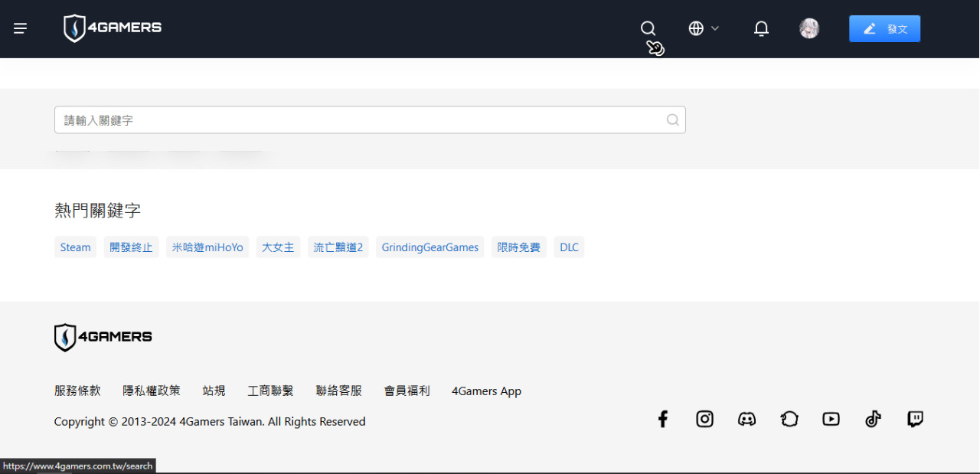Expand the globe language dropdown

pos(704,28)
